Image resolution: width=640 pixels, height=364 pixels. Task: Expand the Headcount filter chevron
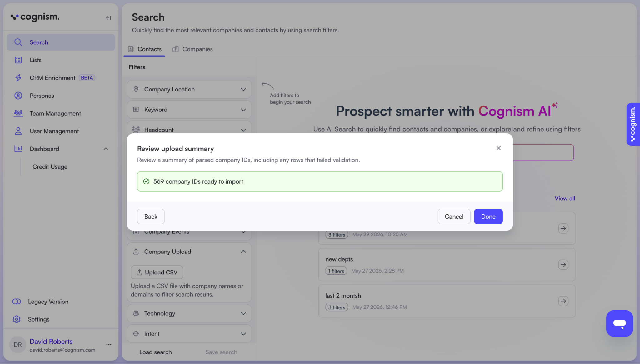click(x=243, y=130)
